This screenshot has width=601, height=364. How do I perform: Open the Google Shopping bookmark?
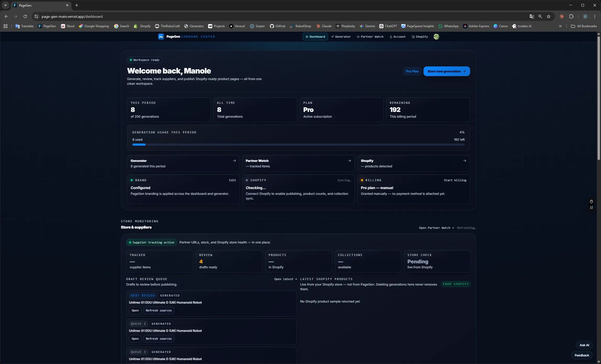click(94, 26)
